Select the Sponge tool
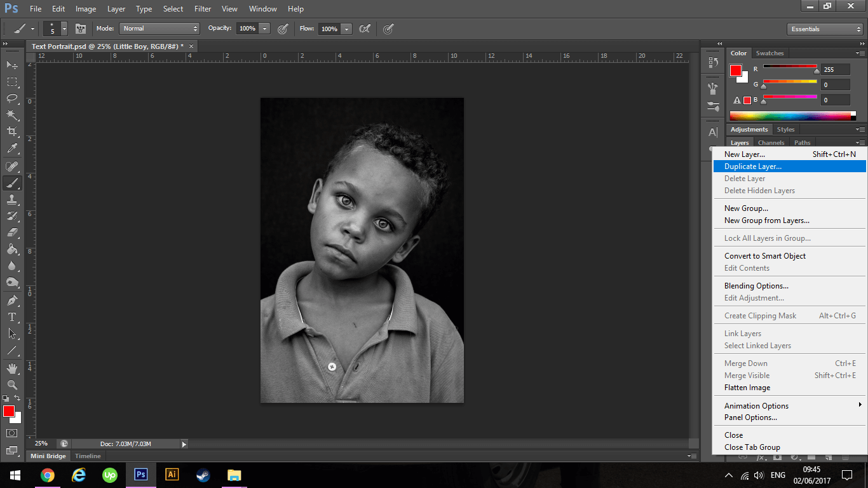Viewport: 868px width, 488px height. coord(12,282)
